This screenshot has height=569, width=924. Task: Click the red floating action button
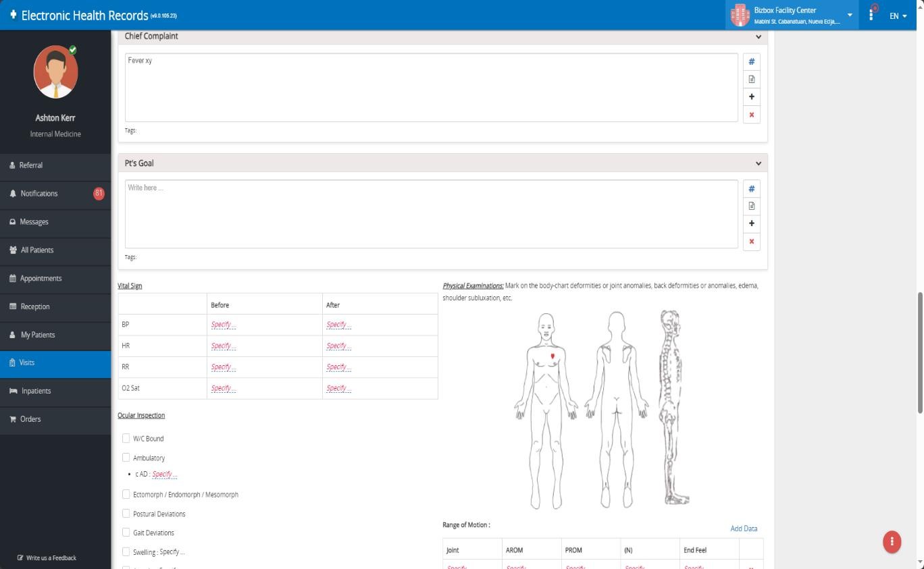(x=892, y=541)
